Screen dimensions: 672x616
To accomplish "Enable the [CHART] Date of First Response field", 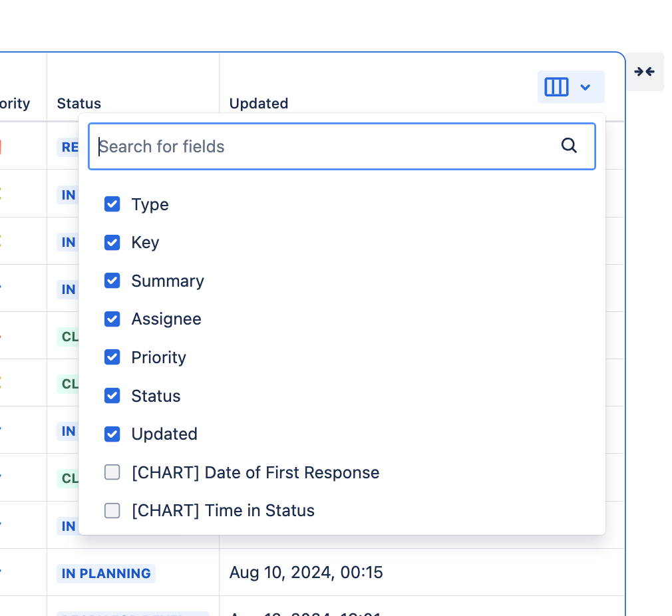I will point(112,472).
